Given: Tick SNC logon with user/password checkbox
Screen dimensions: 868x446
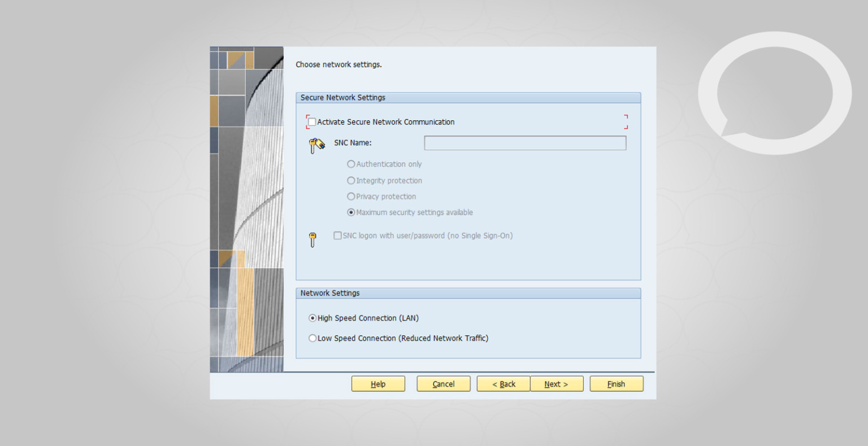Looking at the screenshot, I should pos(337,235).
